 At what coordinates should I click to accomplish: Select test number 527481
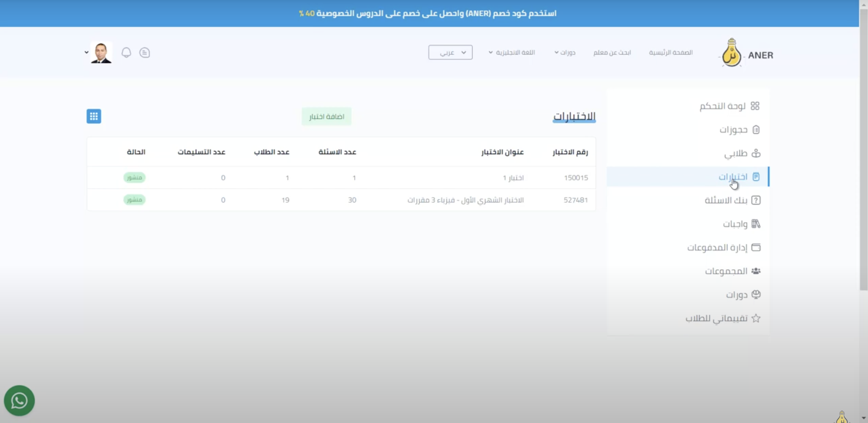(x=576, y=200)
